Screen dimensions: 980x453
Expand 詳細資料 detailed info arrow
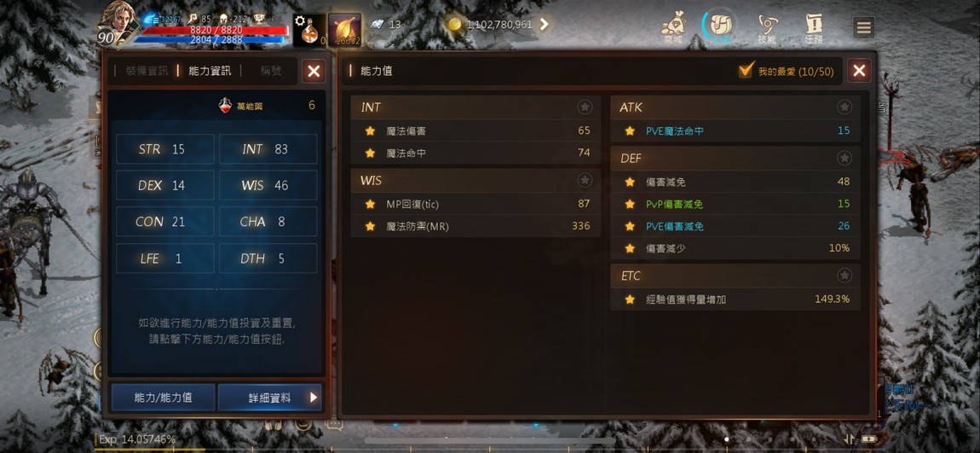click(x=314, y=398)
